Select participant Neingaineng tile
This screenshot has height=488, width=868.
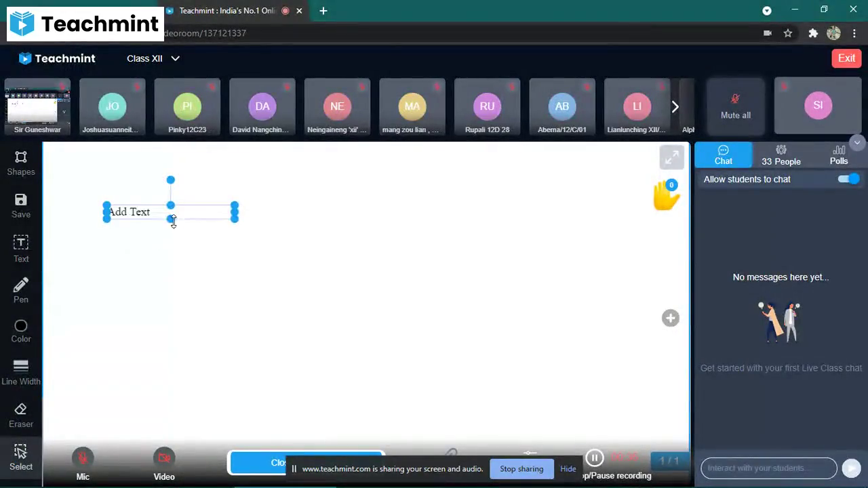(337, 106)
